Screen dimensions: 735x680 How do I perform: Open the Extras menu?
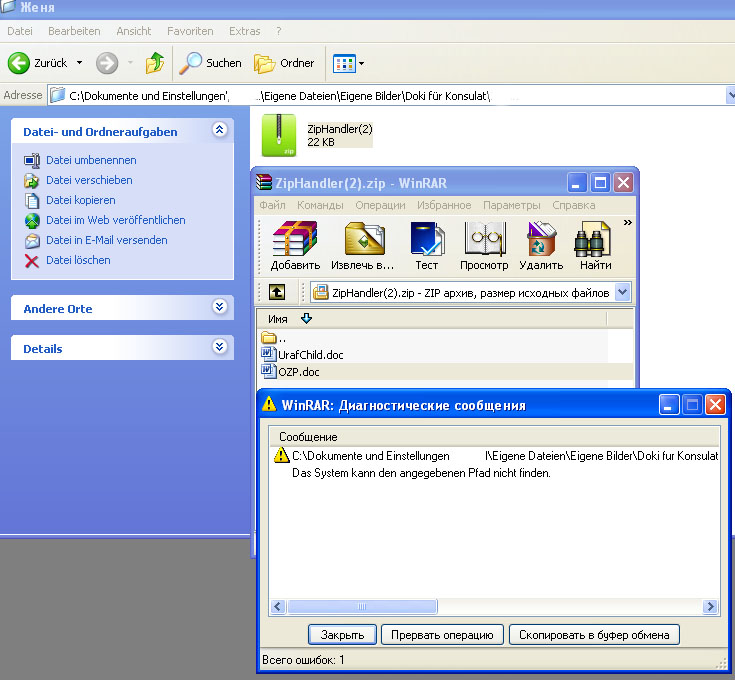[x=244, y=31]
